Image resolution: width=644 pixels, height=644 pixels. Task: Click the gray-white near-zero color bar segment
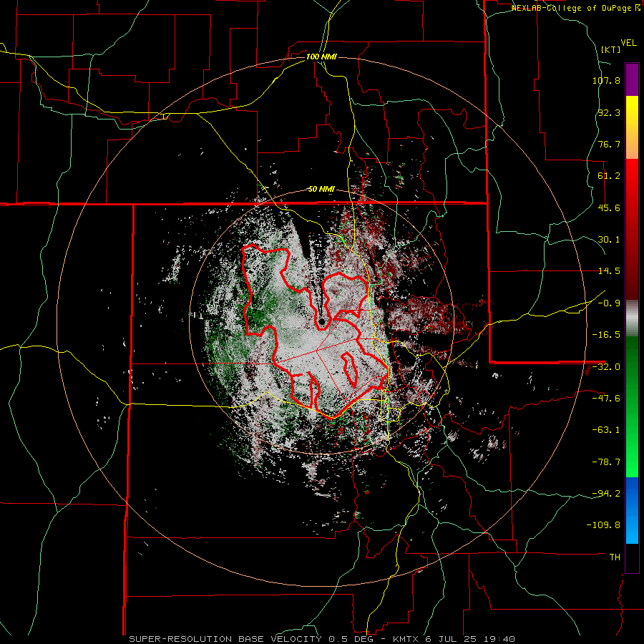tap(632, 318)
